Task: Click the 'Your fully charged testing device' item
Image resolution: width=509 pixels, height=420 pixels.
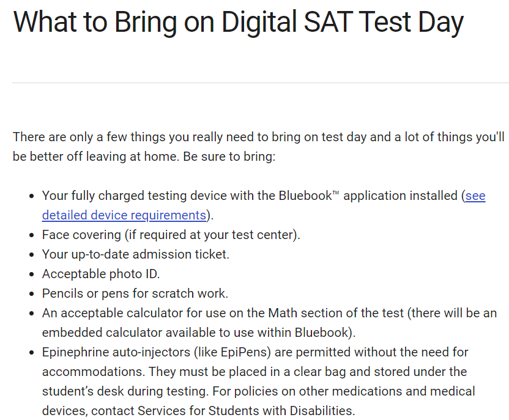Action: (x=264, y=205)
